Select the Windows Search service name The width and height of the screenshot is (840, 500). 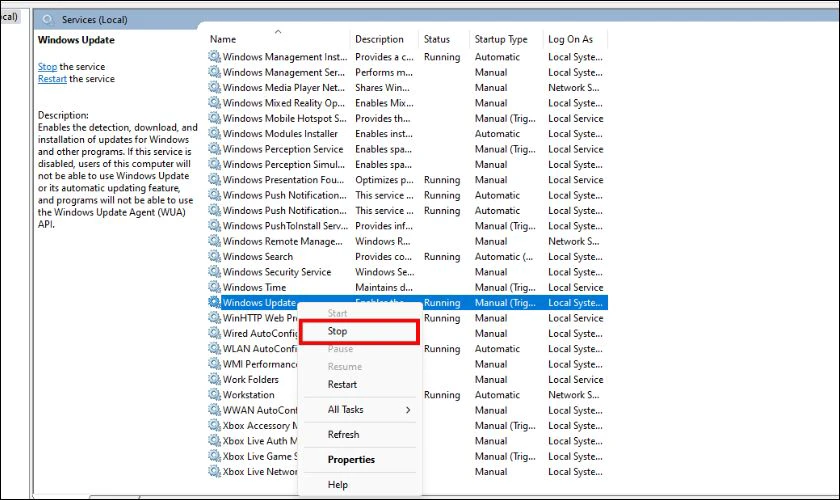coord(258,257)
